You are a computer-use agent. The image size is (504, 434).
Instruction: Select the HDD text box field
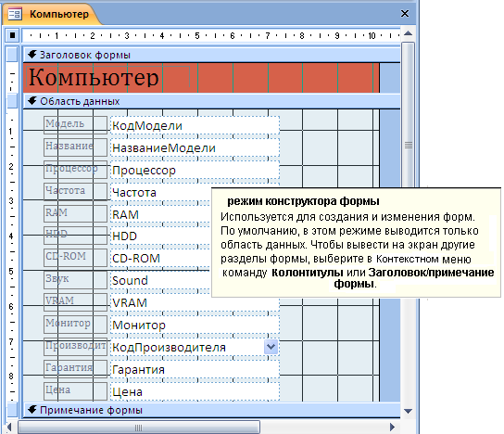[160, 236]
